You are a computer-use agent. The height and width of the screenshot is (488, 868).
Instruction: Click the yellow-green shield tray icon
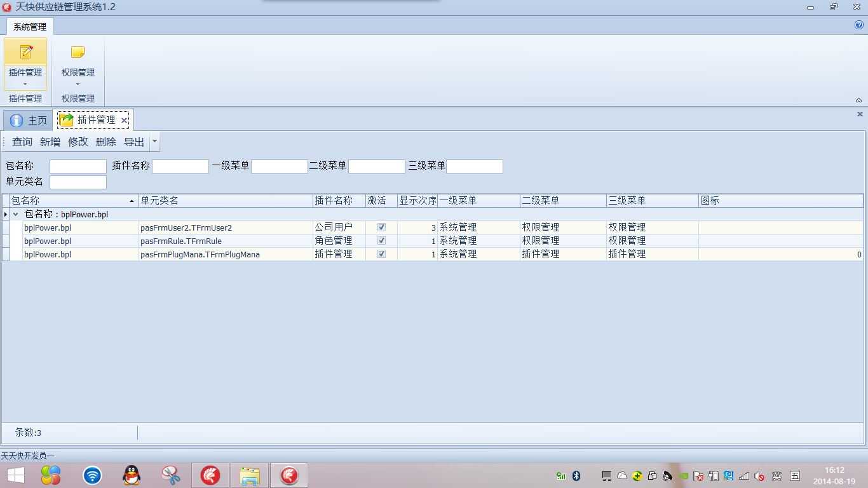pos(637,475)
